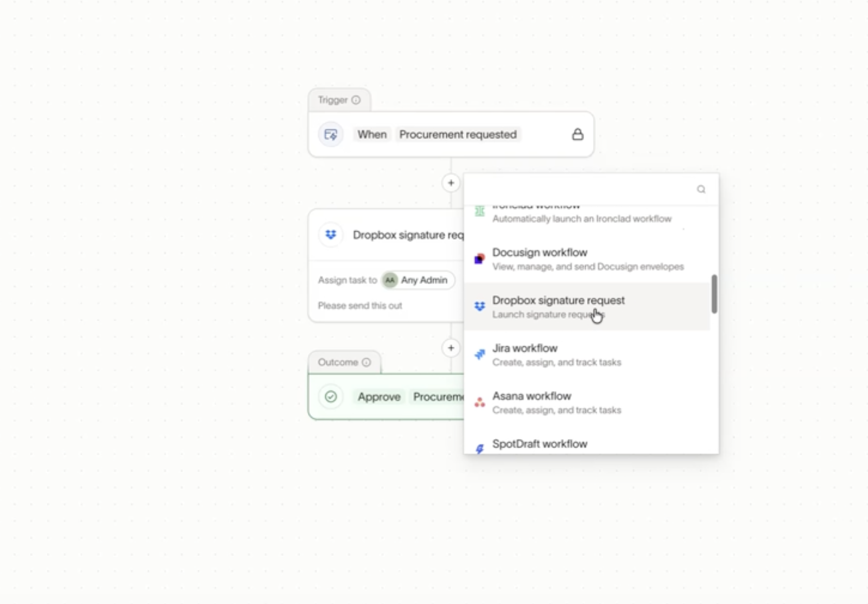This screenshot has height=604, width=868.
Task: Add step below the trigger card
Action: [x=451, y=183]
